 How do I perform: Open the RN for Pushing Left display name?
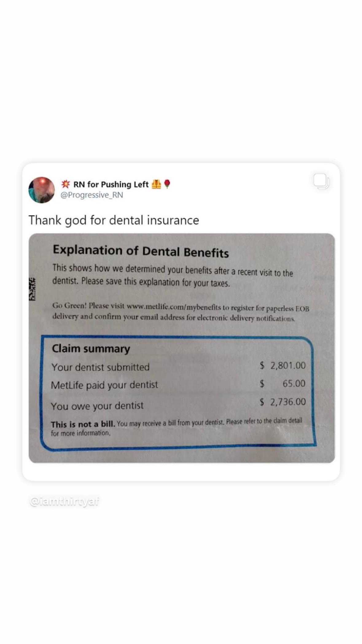(111, 184)
